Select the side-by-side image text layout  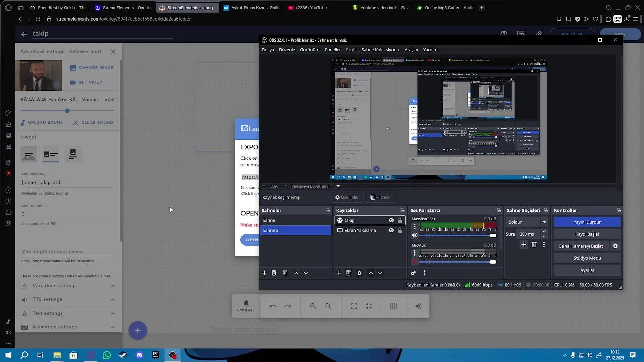pos(51,154)
